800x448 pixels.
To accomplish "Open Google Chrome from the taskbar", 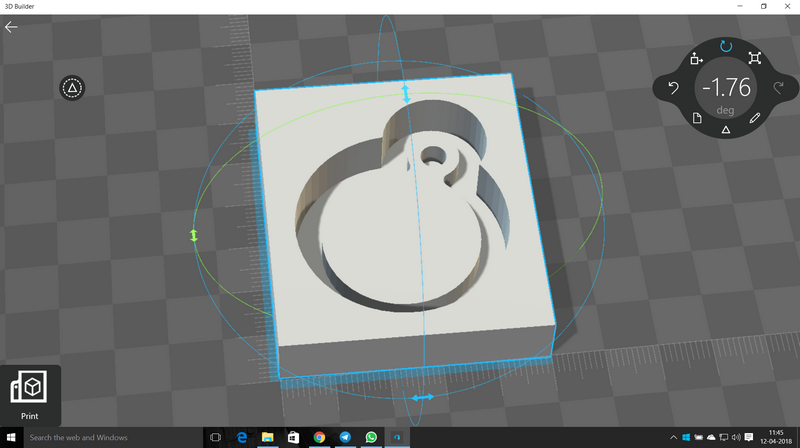I will click(x=319, y=437).
